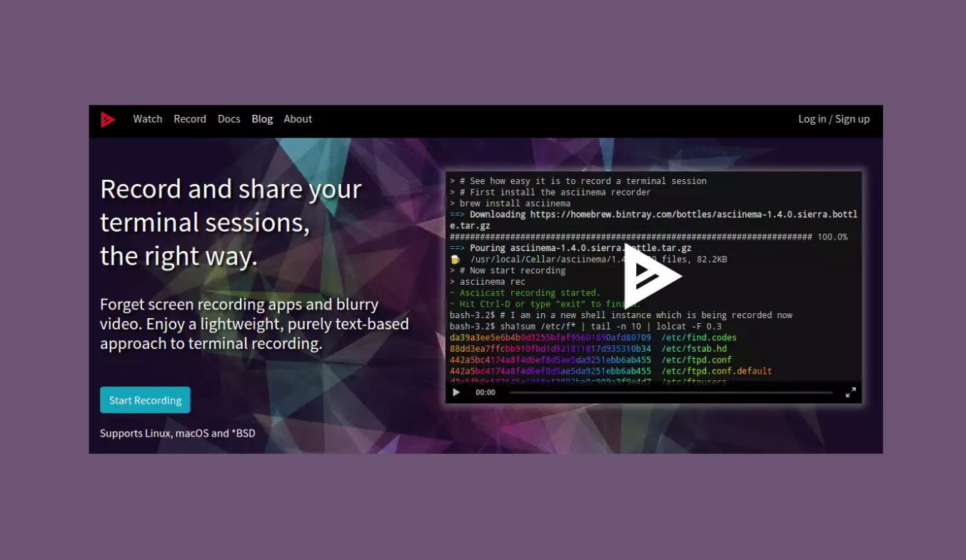
Task: Seek in the player progress bar
Action: (671, 392)
